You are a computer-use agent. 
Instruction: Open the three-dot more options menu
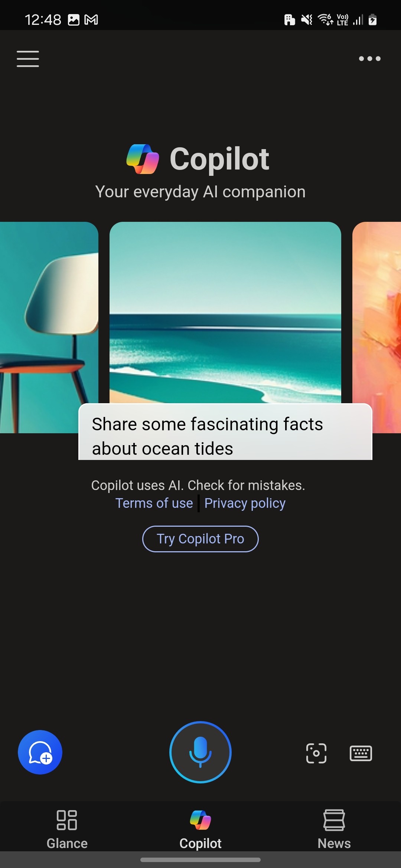click(369, 59)
